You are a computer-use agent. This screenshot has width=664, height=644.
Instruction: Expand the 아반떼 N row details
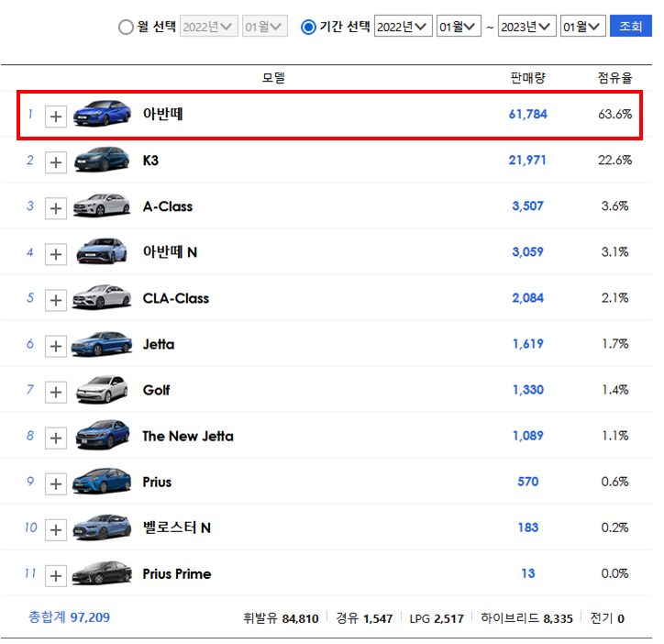click(x=56, y=254)
